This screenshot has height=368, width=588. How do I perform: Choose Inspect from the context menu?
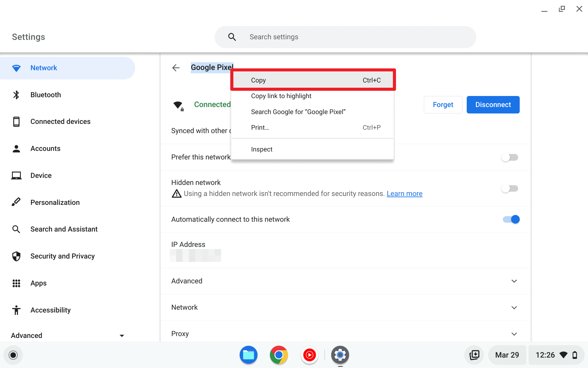313,149
